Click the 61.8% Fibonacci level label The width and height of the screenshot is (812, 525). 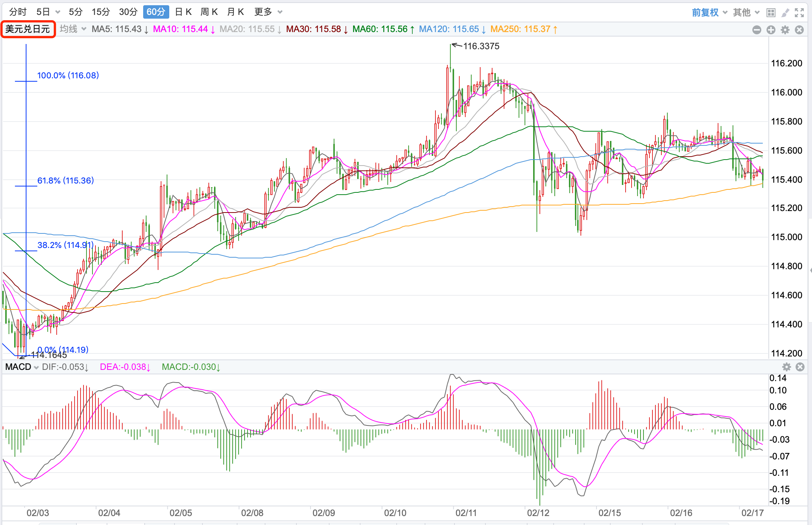[x=66, y=180]
